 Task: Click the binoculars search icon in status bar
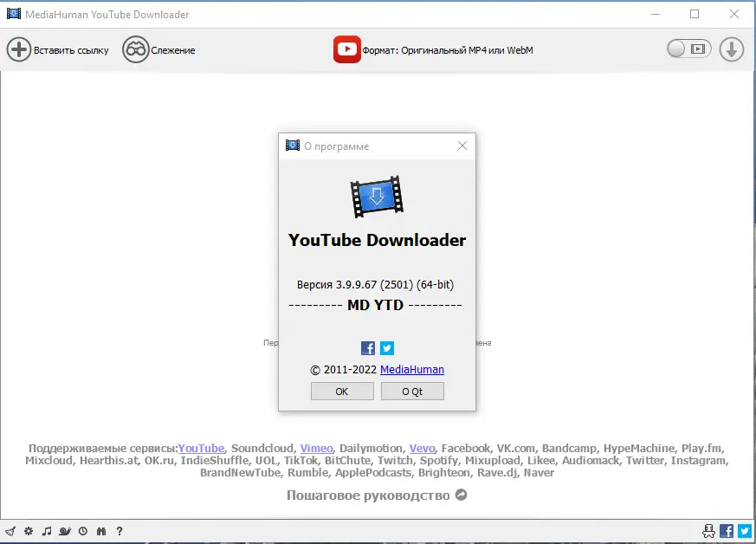click(x=101, y=530)
